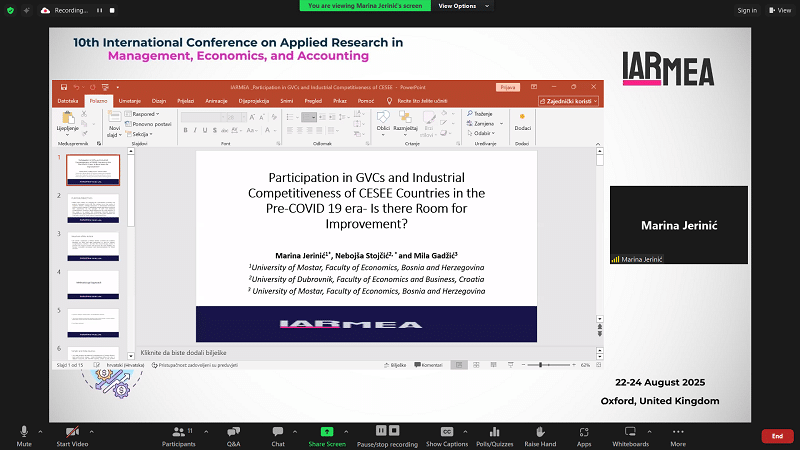The width and height of the screenshot is (800, 450).
Task: Open the Apps panel
Action: [x=584, y=432]
